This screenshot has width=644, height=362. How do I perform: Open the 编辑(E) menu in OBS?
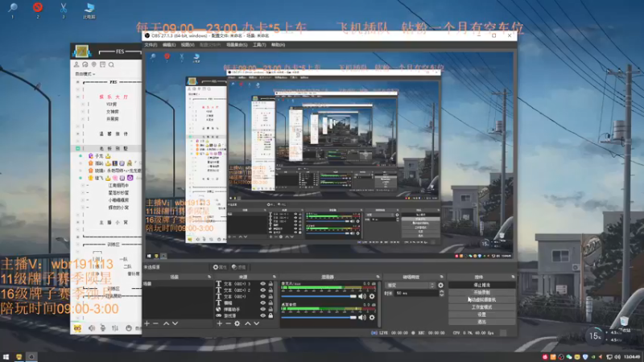(169, 45)
